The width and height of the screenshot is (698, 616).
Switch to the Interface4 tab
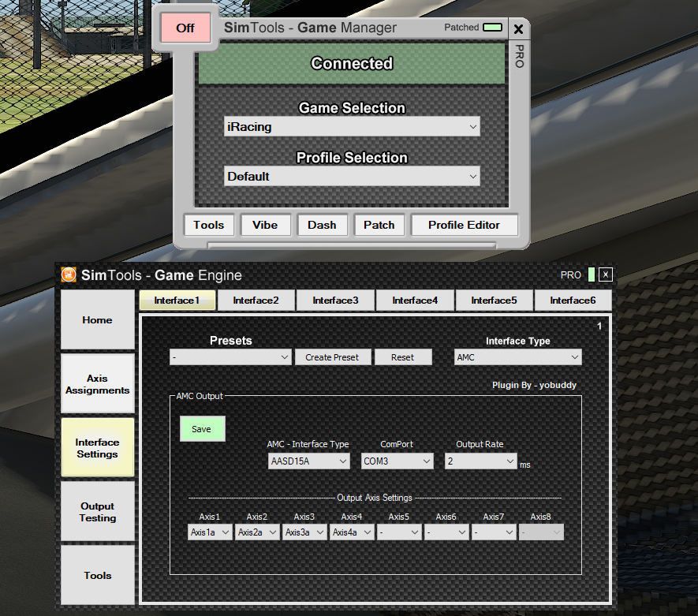(415, 301)
